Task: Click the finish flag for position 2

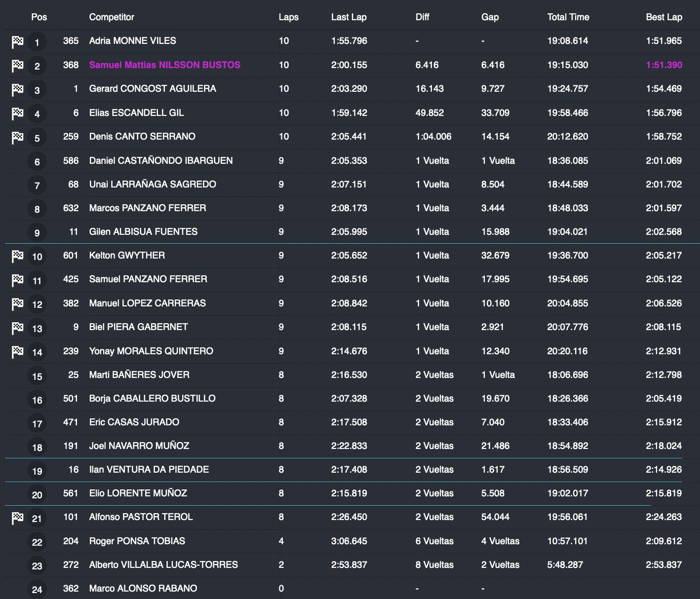Action: coord(18,65)
